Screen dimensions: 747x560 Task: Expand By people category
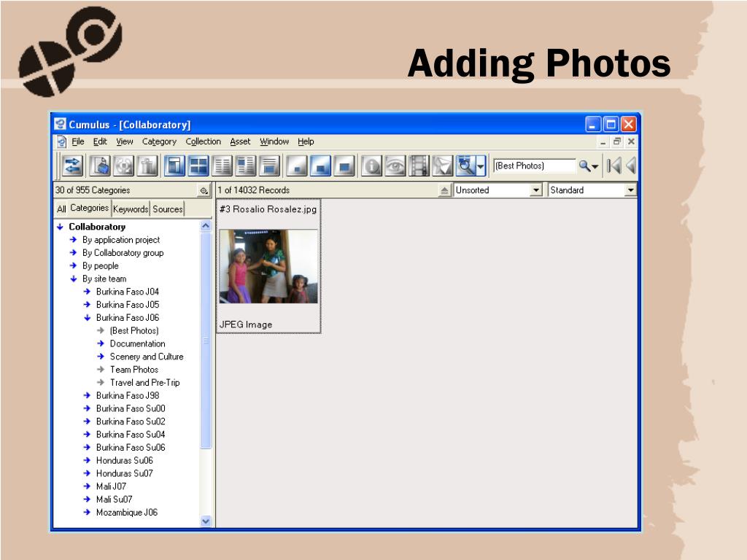[x=74, y=265]
